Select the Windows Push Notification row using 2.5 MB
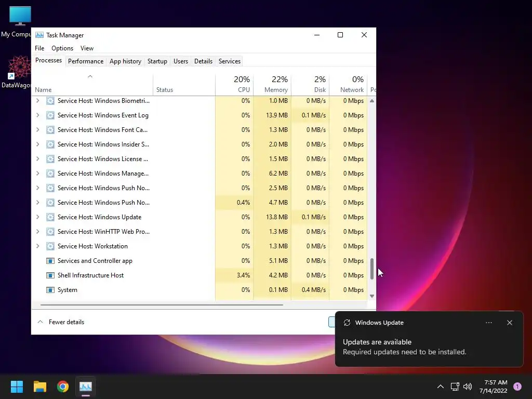This screenshot has width=532, height=399. pyautogui.click(x=199, y=188)
